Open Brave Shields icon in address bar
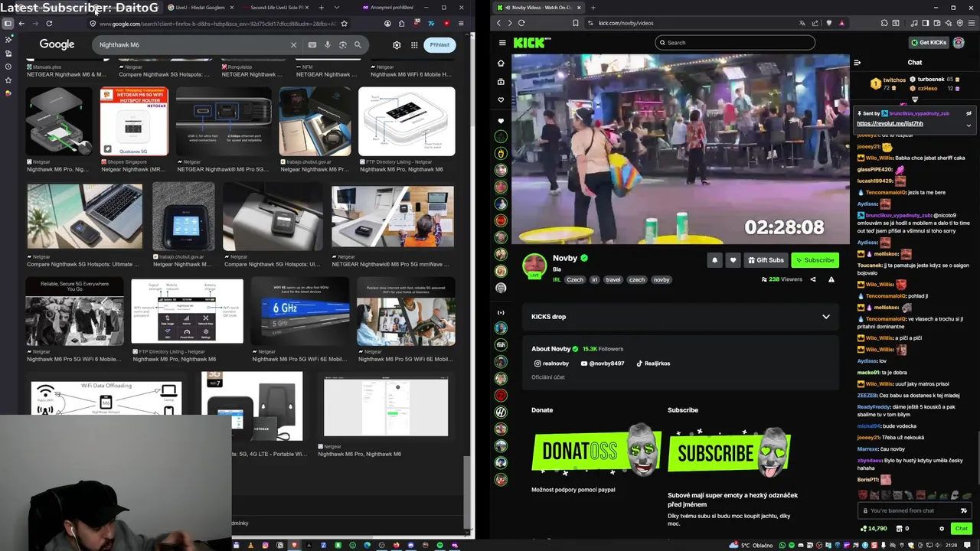The width and height of the screenshot is (980, 551). click(829, 24)
